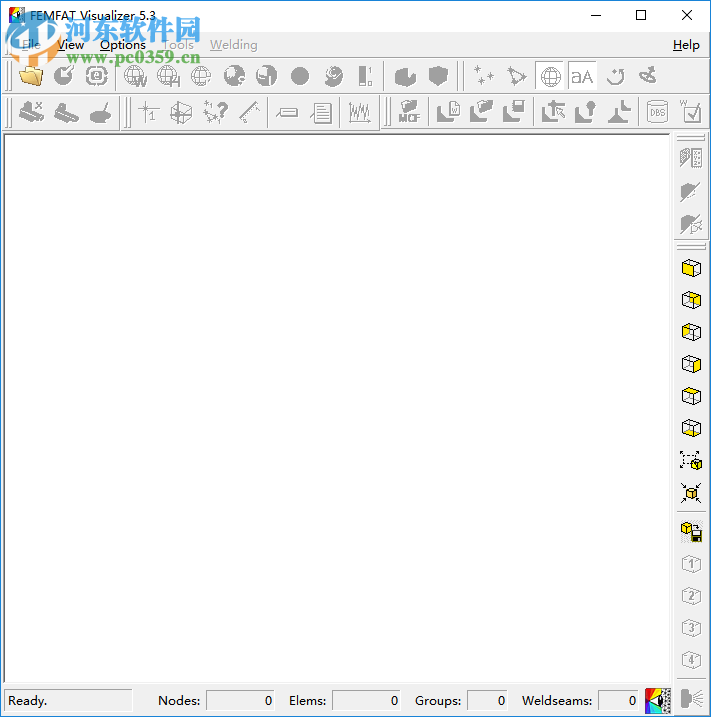Click the weld profile with cursor pick icon

(553, 112)
